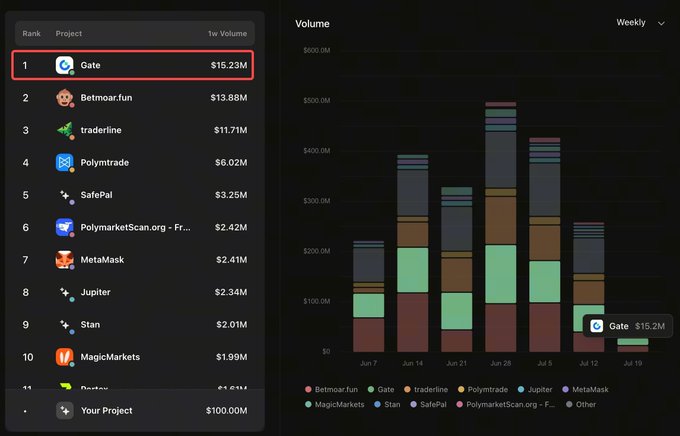Click the SafePal sparkle icon
This screenshot has height=436, width=680.
(x=64, y=195)
